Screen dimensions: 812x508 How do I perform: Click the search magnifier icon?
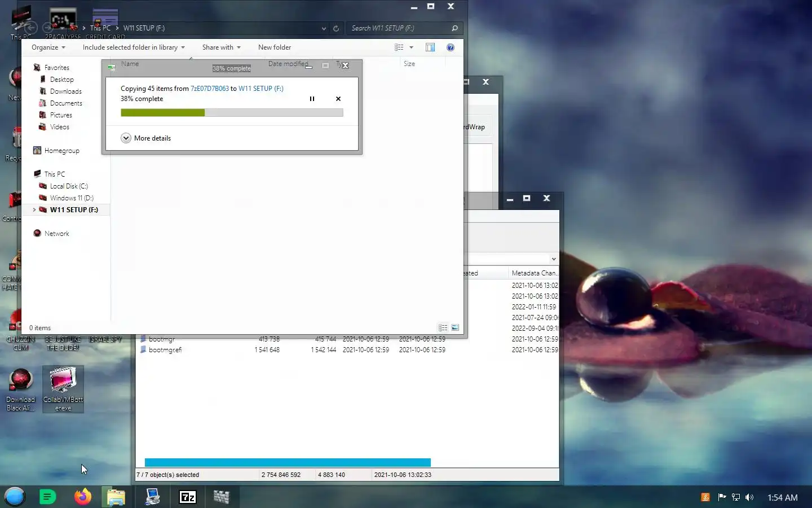(454, 28)
